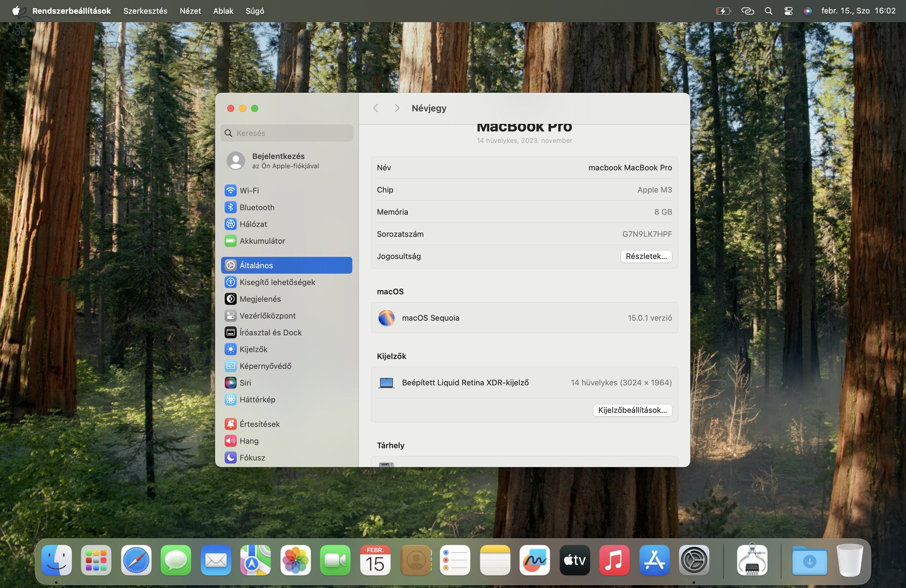Open the Szerkesztés menu
This screenshot has width=906, height=588.
click(x=145, y=11)
